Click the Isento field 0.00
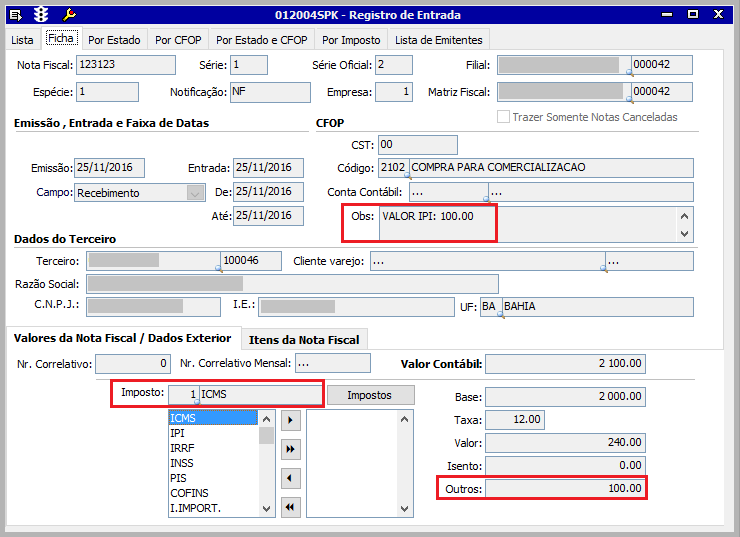 565,466
